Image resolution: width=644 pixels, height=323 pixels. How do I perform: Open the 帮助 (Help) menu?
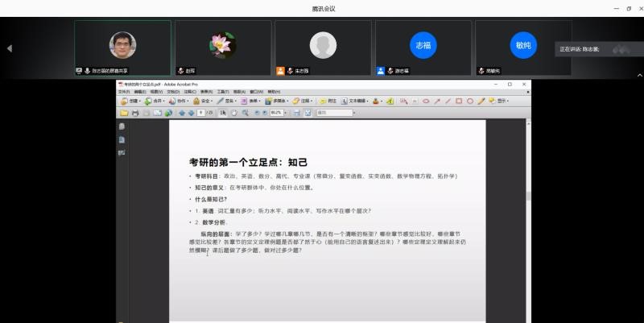tap(274, 92)
